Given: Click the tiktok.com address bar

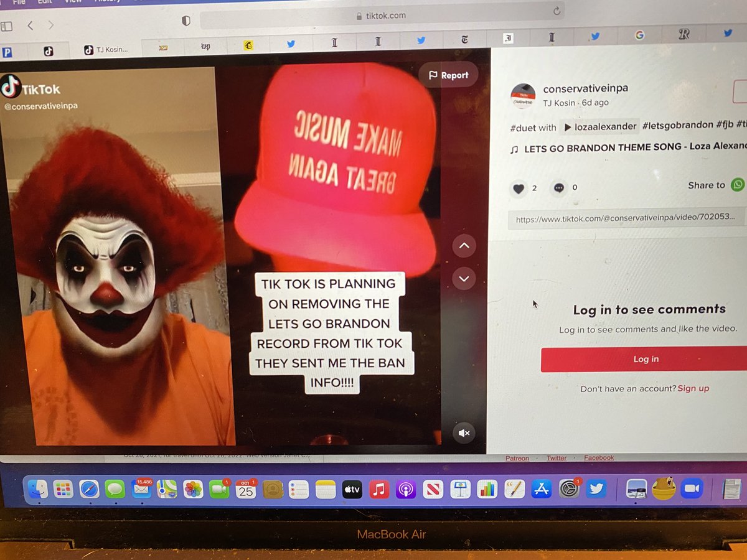Looking at the screenshot, I should point(382,17).
